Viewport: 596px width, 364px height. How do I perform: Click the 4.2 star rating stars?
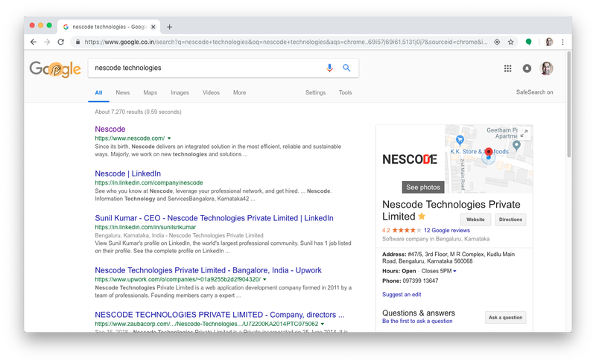click(406, 230)
